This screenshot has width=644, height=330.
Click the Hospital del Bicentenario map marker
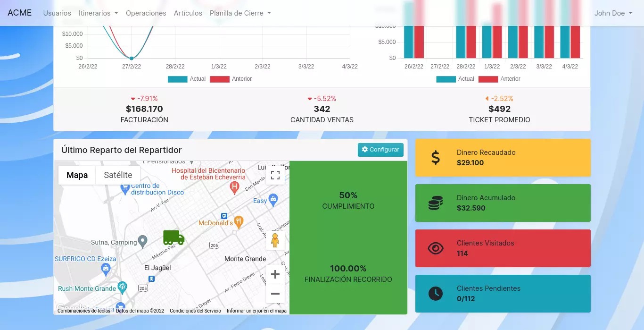234,188
